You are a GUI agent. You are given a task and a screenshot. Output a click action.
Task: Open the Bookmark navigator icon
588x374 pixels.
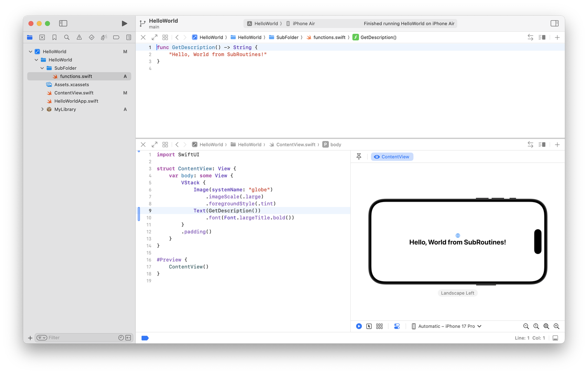tap(54, 38)
